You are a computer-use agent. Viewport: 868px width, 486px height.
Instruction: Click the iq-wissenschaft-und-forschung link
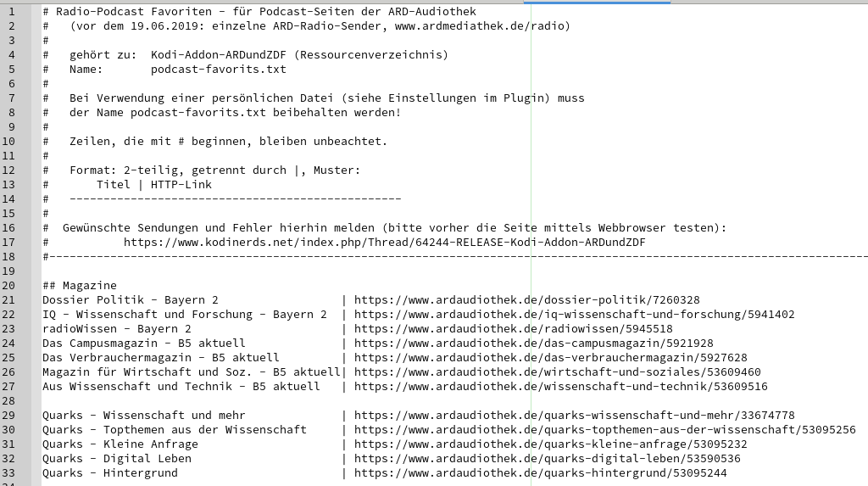575,314
